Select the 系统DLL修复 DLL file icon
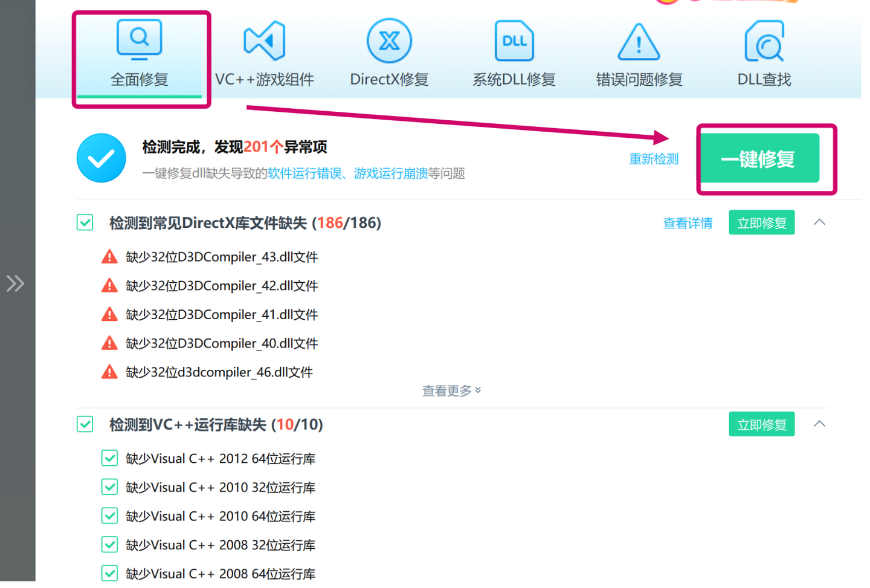Image resolution: width=870 pixels, height=588 pixels. (514, 40)
